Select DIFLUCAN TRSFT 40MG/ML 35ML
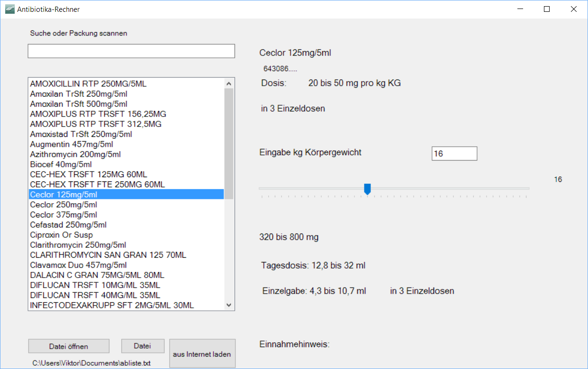 pyautogui.click(x=126, y=295)
